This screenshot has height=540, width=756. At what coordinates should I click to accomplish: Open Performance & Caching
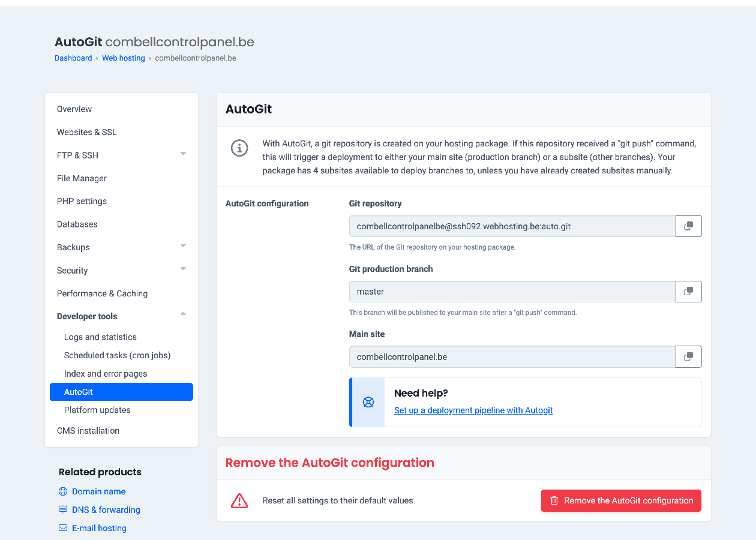[102, 293]
